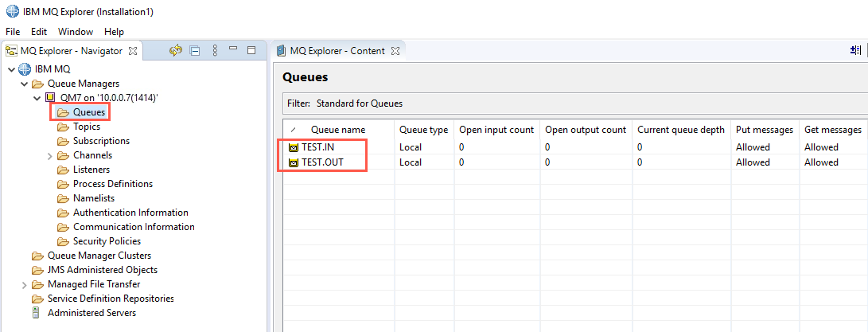Image resolution: width=868 pixels, height=332 pixels.
Task: Select Security Policies in the tree
Action: [107, 242]
